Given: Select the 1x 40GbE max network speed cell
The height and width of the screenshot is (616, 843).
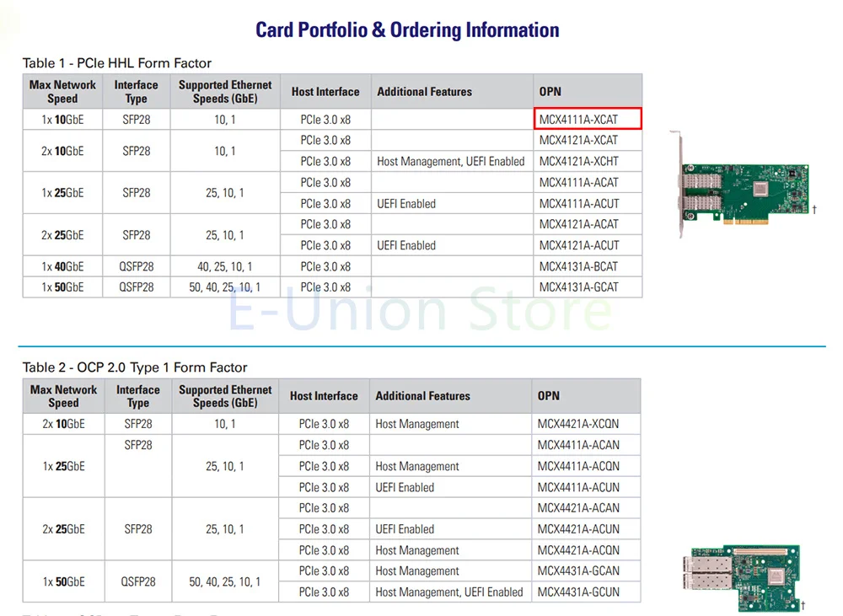Looking at the screenshot, I should [62, 266].
